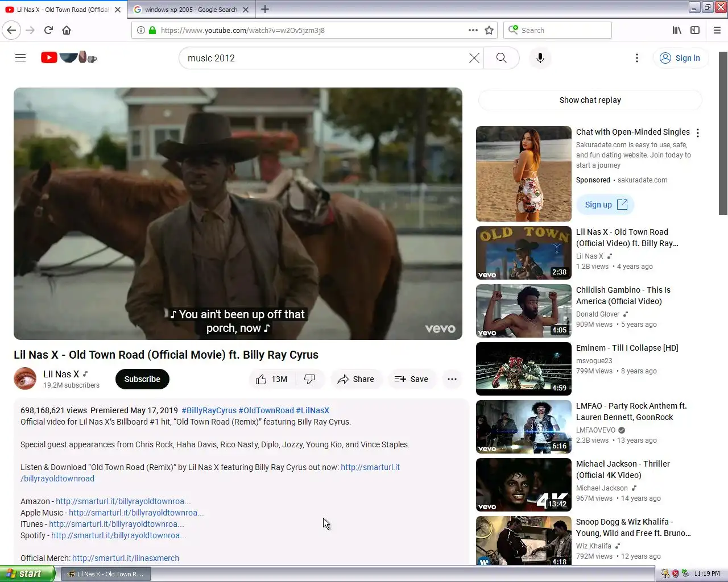This screenshot has height=582, width=728.
Task: Open Old Town Road Official Video thumbnail
Action: (524, 253)
